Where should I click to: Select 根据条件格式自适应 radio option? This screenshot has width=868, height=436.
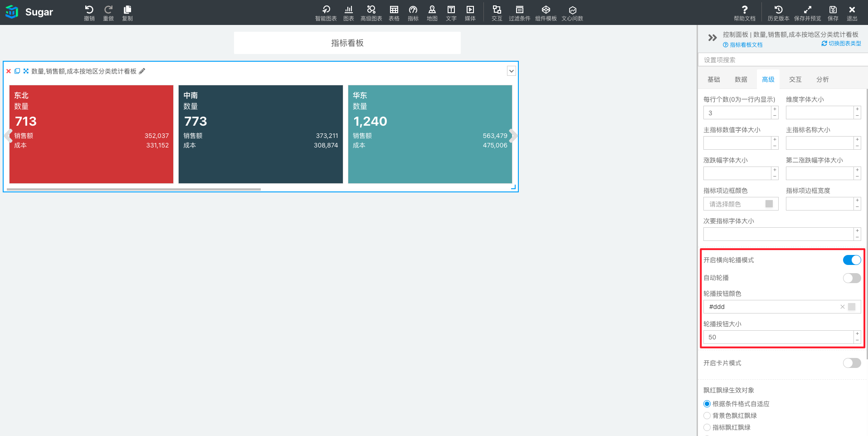707,404
